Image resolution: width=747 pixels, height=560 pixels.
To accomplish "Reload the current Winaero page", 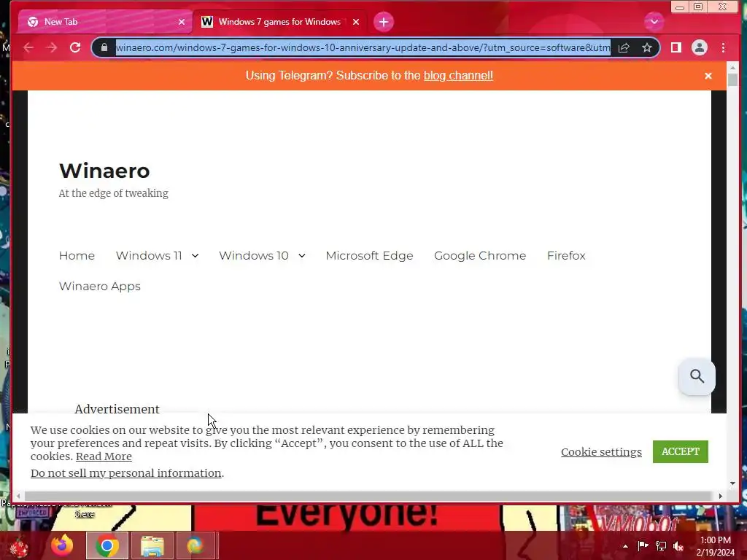I will click(x=75, y=47).
